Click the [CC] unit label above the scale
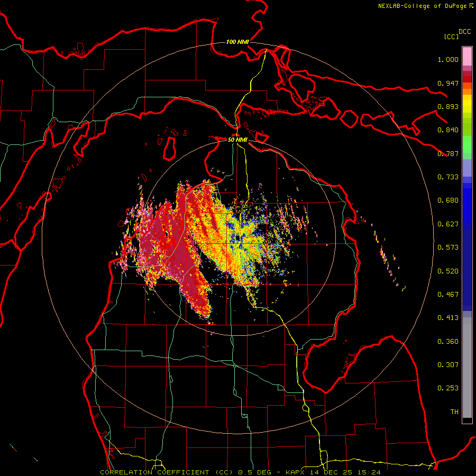This screenshot has height=476, width=476. (451, 36)
